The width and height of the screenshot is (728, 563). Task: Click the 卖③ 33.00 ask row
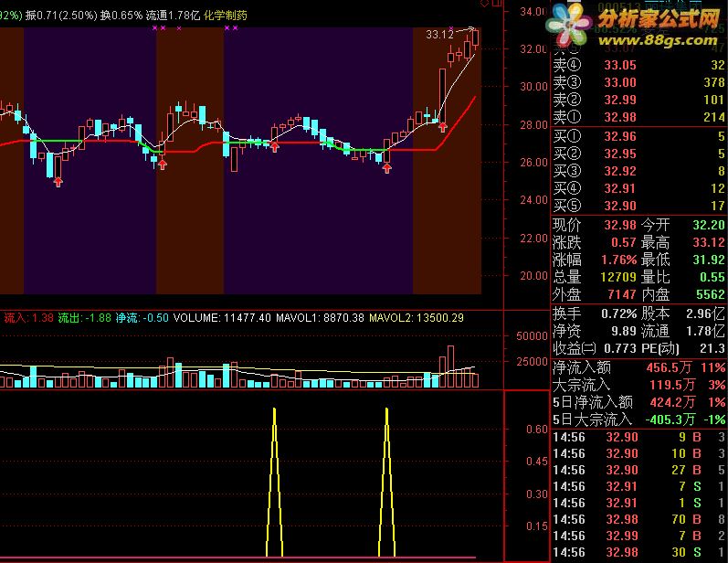click(x=638, y=82)
